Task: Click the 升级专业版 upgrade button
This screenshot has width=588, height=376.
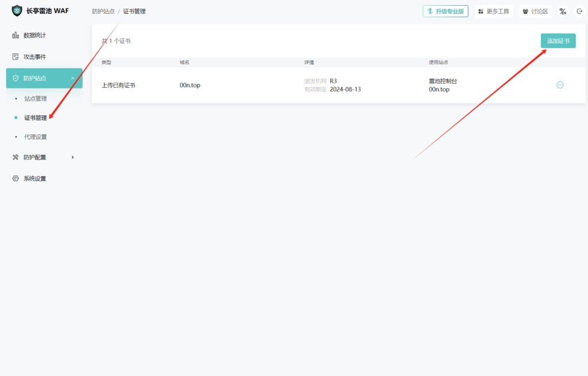Action: tap(445, 11)
